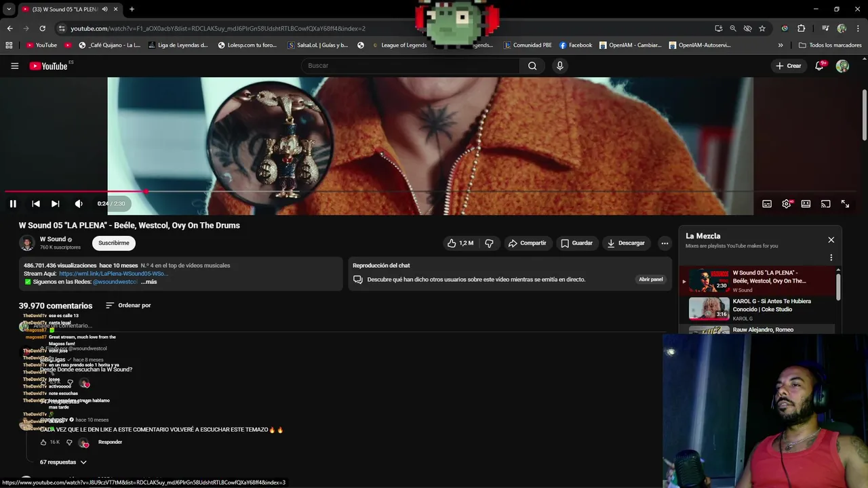Open the three-dot more actions menu

pyautogui.click(x=665, y=243)
